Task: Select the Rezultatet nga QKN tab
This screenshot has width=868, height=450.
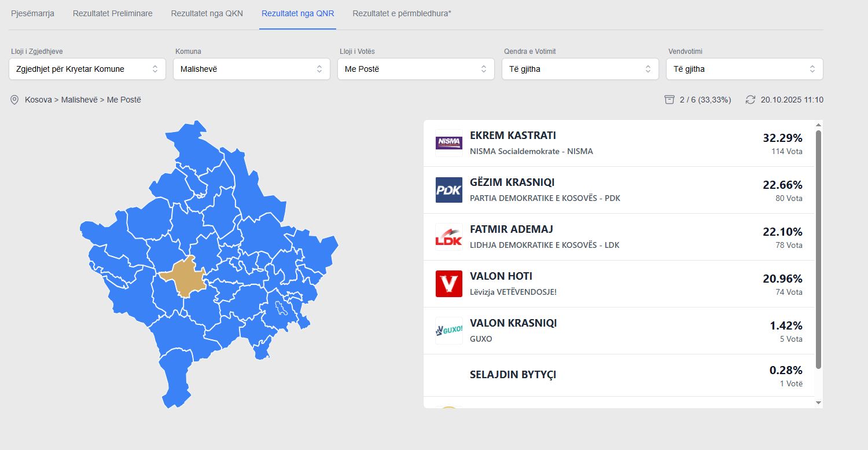Action: point(207,13)
